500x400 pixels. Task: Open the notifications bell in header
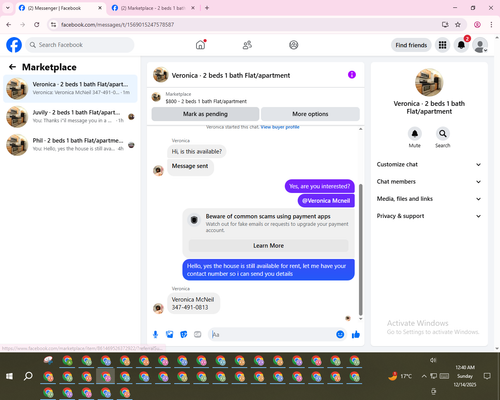tap(461, 45)
